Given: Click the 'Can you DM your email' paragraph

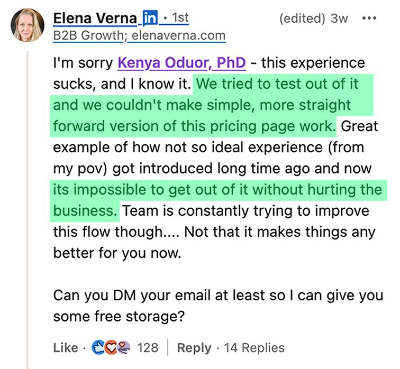Looking at the screenshot, I should click(x=218, y=306).
